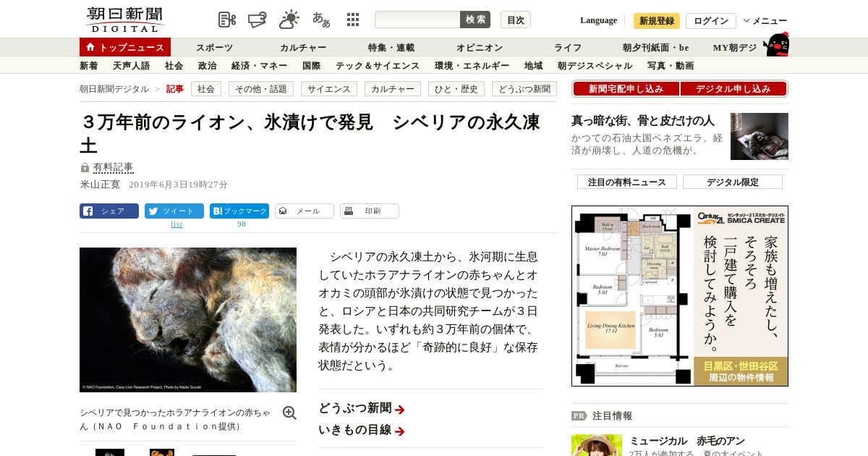The image size is (868, 456).
Task: Click the home icon in トップニュース tab
Action: point(90,47)
